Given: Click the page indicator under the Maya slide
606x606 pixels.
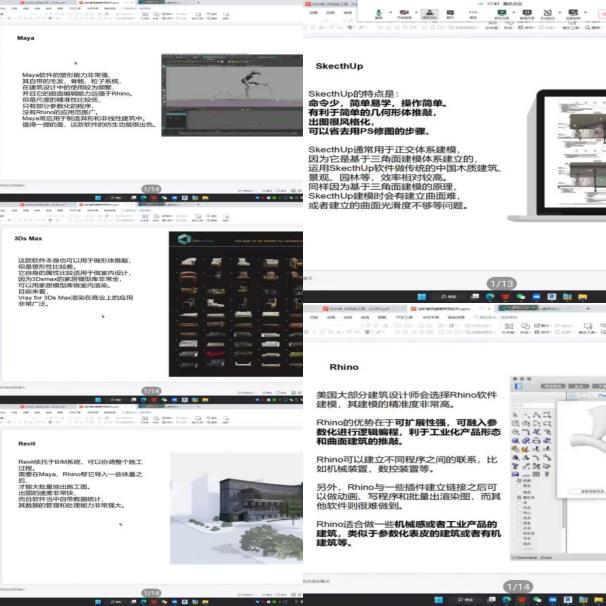Looking at the screenshot, I should [x=151, y=189].
